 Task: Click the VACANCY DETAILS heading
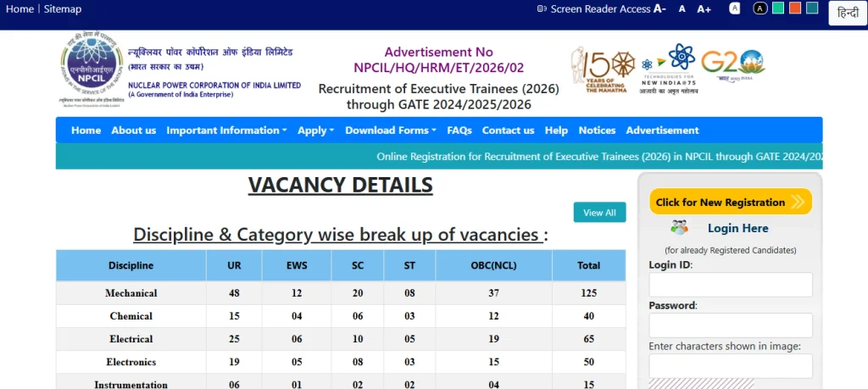341,185
